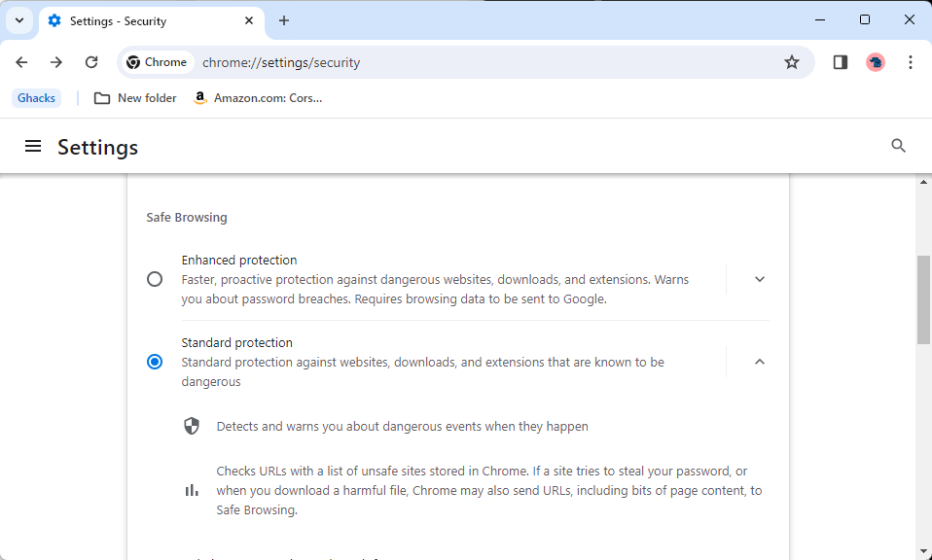
Task: Select the Enhanced protection radio button
Action: pos(155,279)
